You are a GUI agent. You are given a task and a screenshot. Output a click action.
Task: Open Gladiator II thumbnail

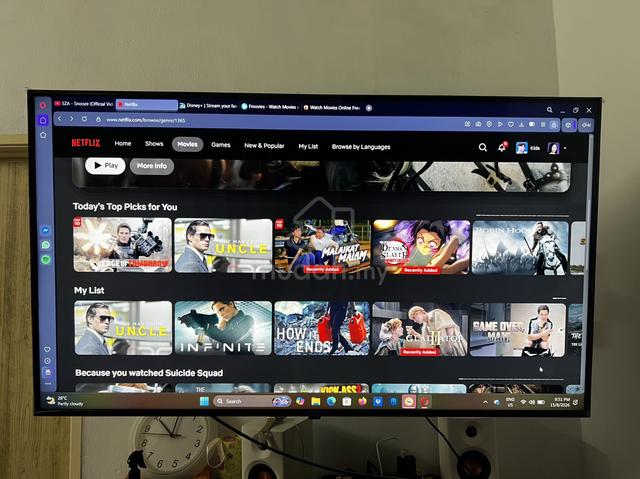pos(420,329)
